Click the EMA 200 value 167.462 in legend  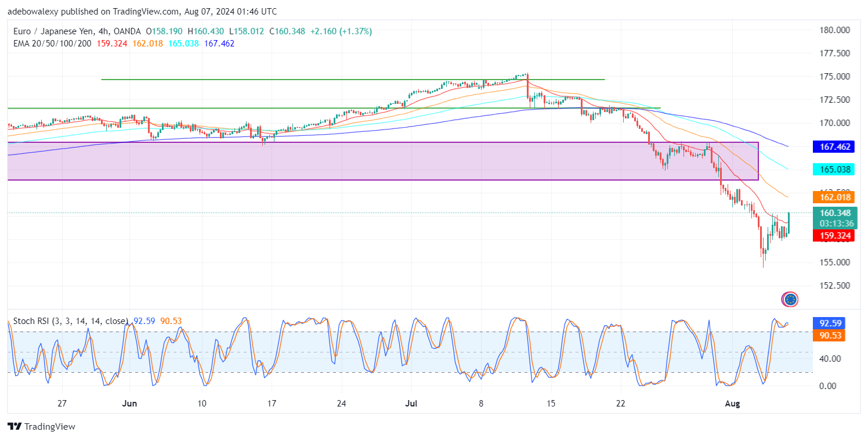click(219, 44)
